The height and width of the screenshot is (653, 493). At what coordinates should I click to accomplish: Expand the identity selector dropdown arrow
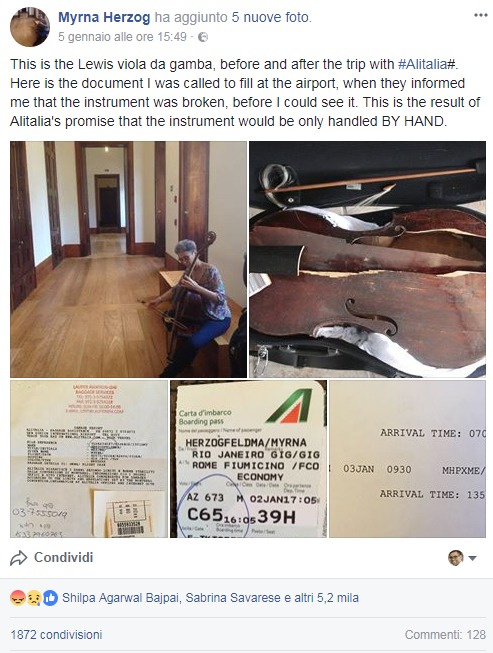pos(473,558)
